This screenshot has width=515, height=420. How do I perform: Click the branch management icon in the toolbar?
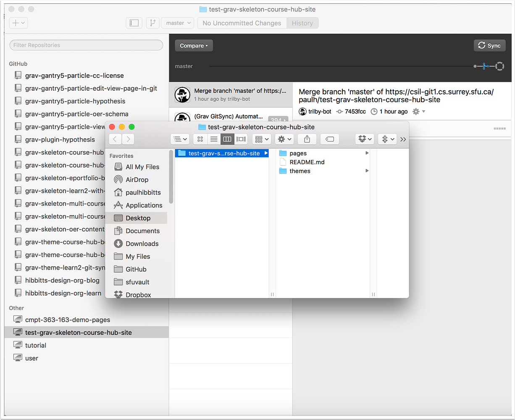tap(152, 23)
